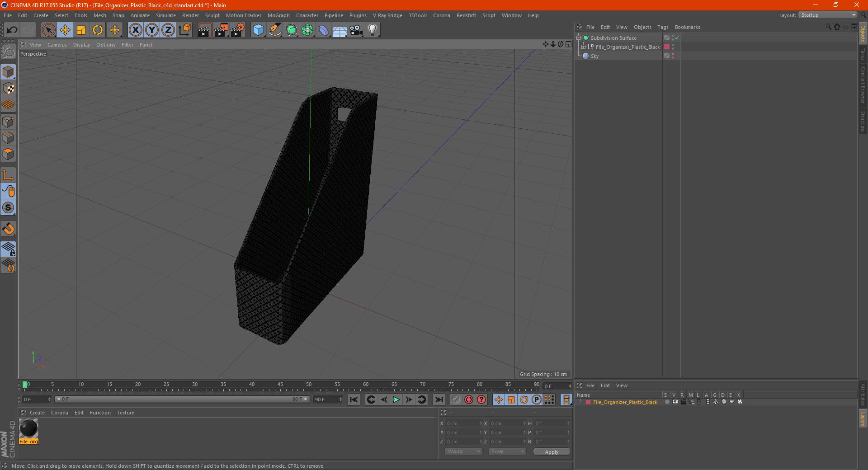The width and height of the screenshot is (868, 470).
Task: Open the Objects side tab
Action: click(863, 34)
